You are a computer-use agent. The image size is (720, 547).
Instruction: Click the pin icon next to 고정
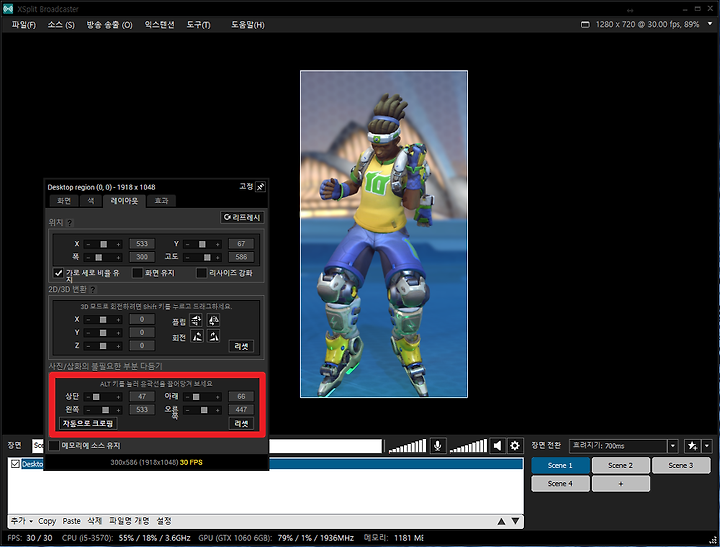click(x=260, y=187)
